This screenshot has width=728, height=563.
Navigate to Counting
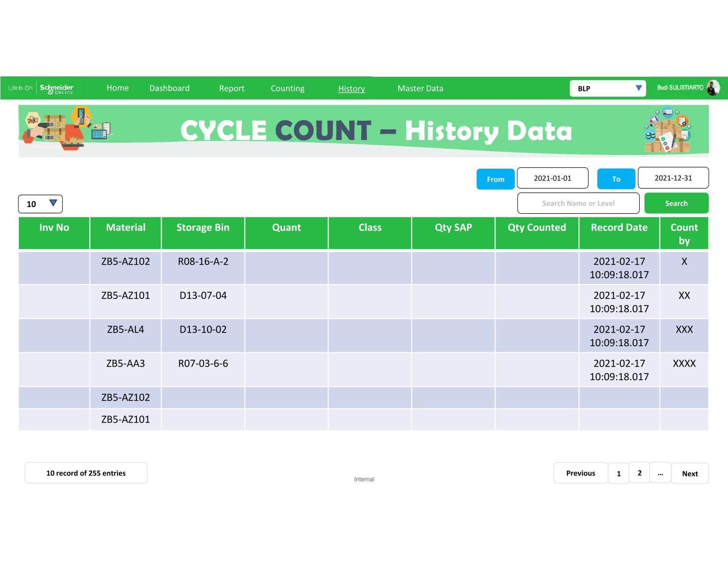(287, 88)
